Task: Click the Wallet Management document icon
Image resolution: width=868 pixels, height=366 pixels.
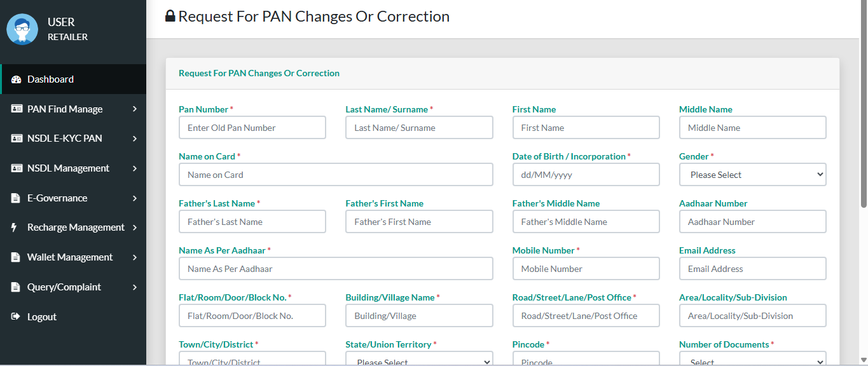Action: coord(16,257)
